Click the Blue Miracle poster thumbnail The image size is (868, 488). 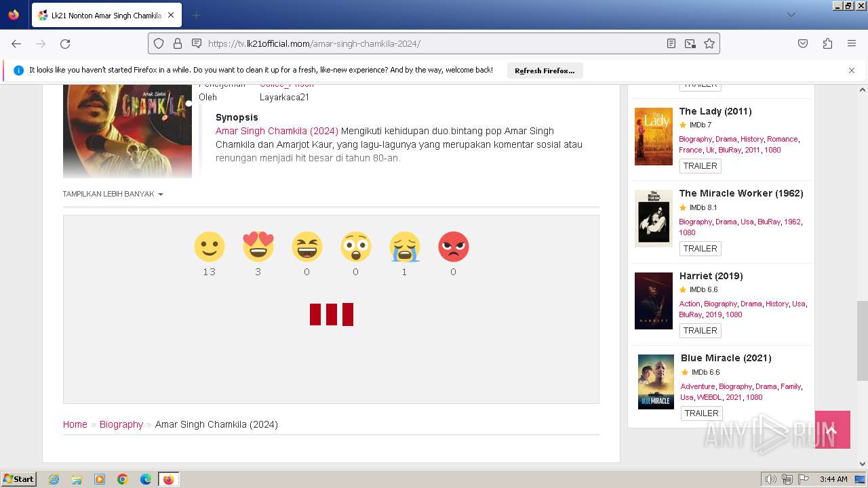[x=656, y=382]
